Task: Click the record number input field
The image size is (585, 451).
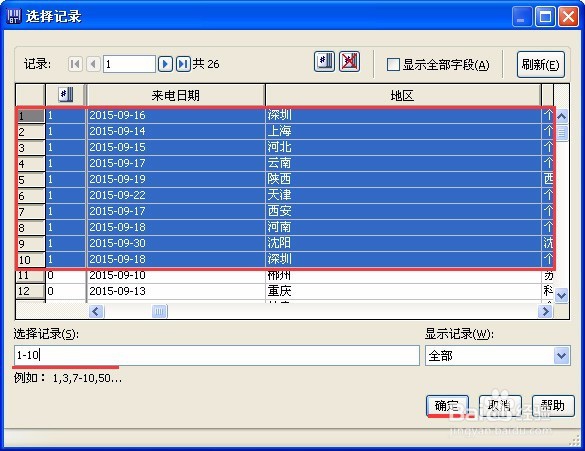Action: (x=129, y=64)
